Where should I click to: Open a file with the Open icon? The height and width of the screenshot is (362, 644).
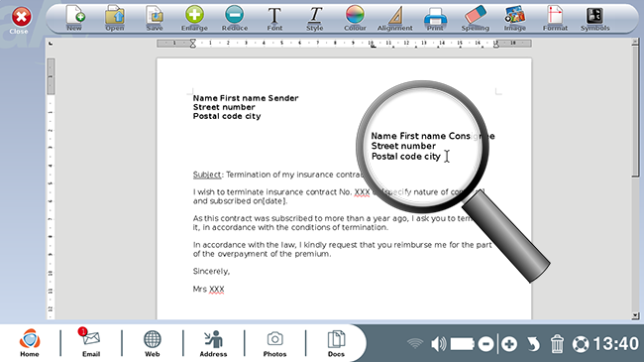115,19
